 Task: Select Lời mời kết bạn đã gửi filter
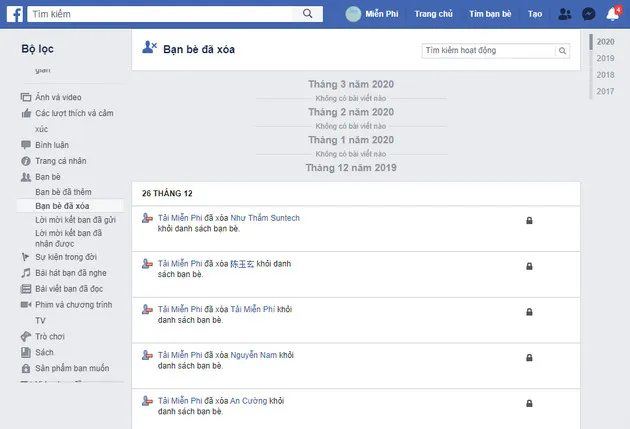click(76, 220)
